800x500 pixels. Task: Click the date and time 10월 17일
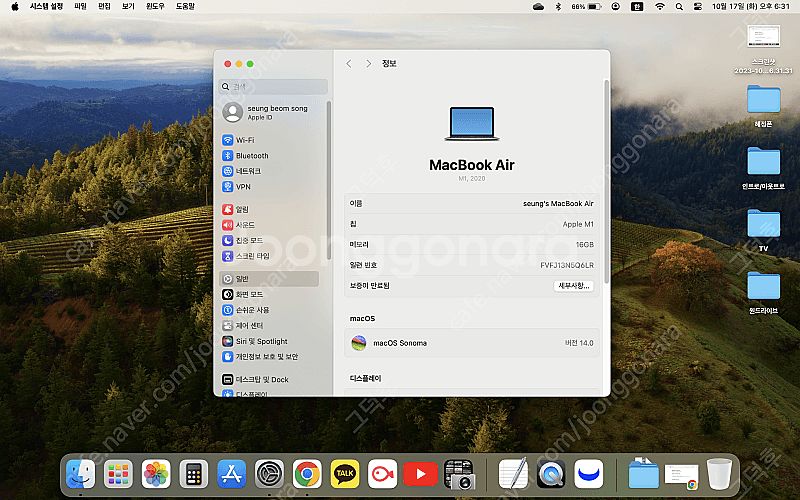click(x=751, y=7)
